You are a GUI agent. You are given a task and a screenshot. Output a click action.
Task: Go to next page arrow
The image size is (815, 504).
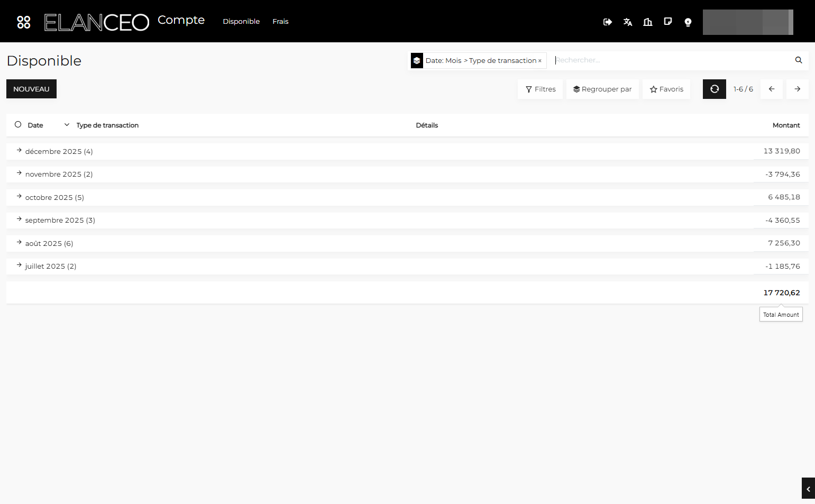click(x=798, y=89)
